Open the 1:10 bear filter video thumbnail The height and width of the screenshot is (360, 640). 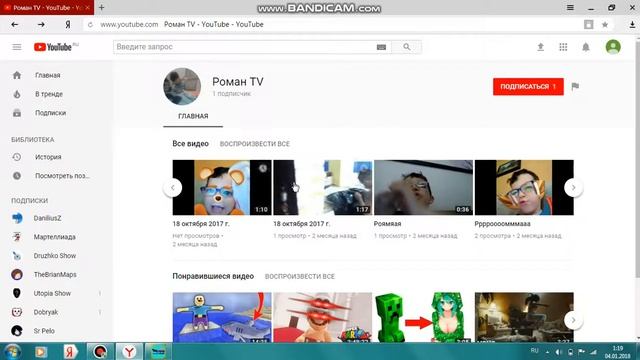click(222, 187)
